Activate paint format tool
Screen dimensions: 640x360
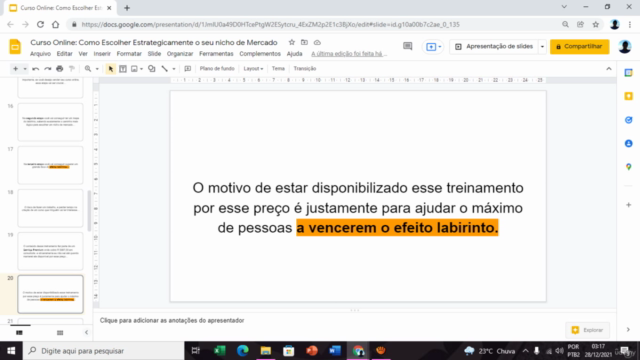click(x=71, y=69)
